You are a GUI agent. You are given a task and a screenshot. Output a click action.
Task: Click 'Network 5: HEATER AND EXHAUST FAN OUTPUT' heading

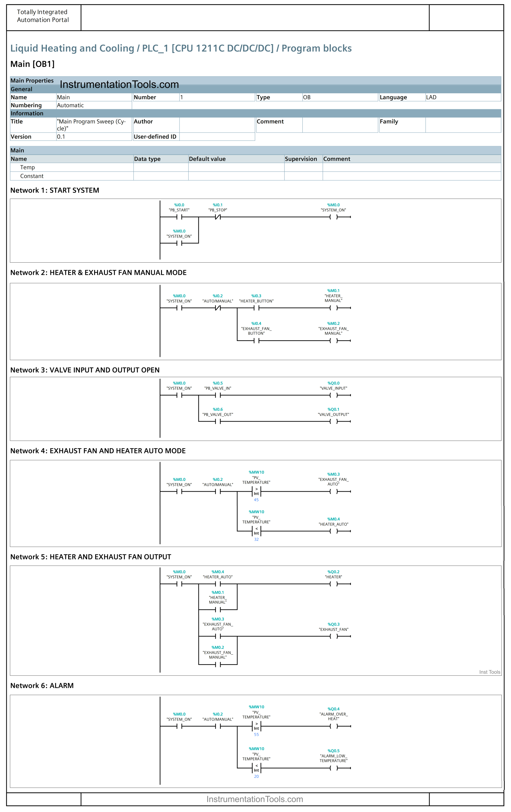pyautogui.click(x=91, y=557)
